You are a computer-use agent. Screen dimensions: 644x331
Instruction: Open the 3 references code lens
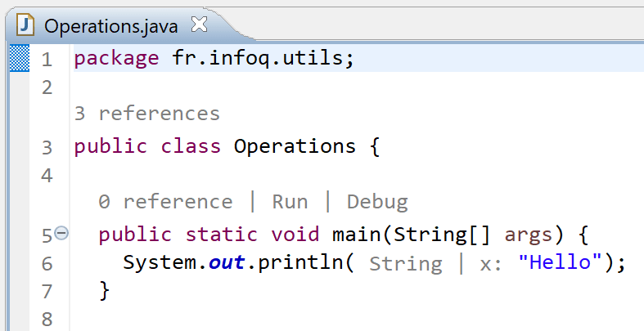pos(147,114)
